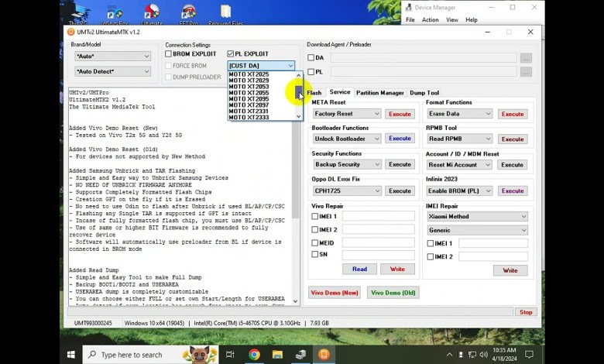Enable BROM EXPLOIT checkbox
This screenshot has width=604, height=364.
(168, 54)
